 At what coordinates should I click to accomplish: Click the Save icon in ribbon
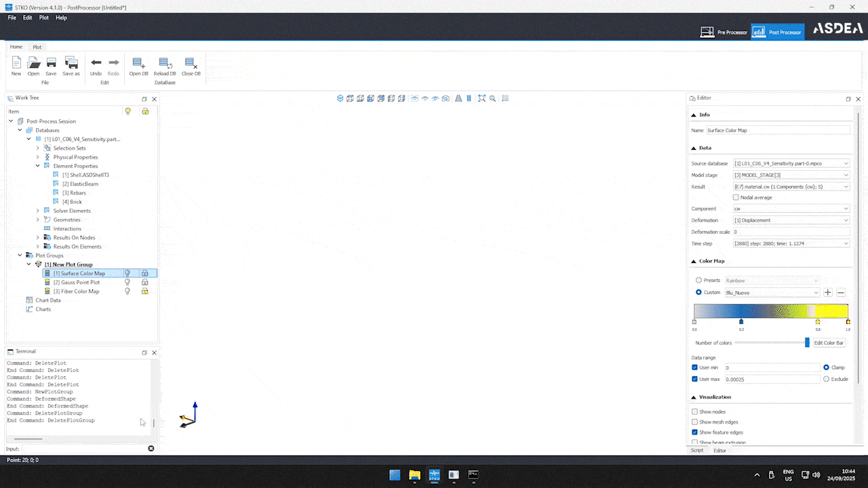pyautogui.click(x=51, y=63)
